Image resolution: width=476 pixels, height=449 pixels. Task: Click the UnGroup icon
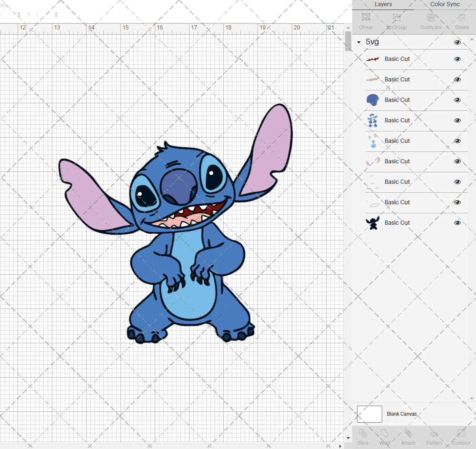397,17
